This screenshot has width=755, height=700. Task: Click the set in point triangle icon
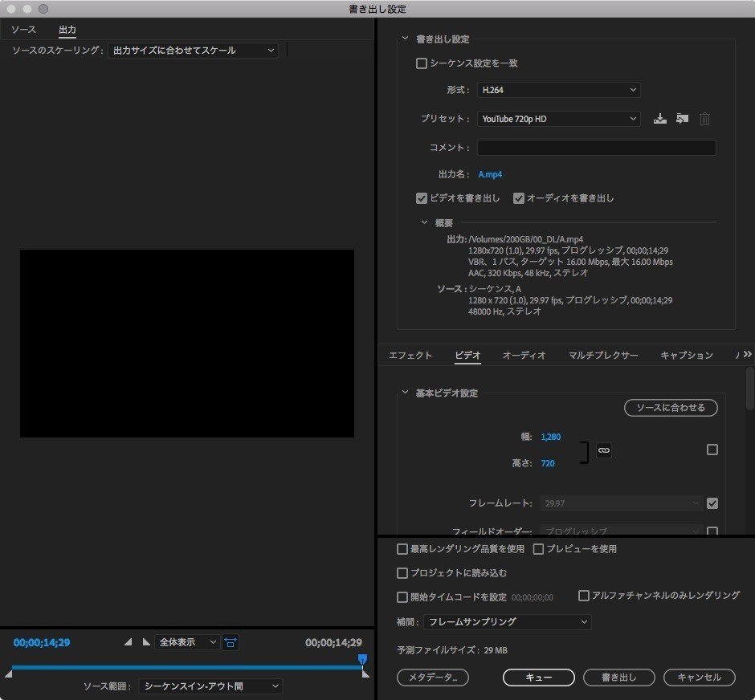click(x=128, y=641)
